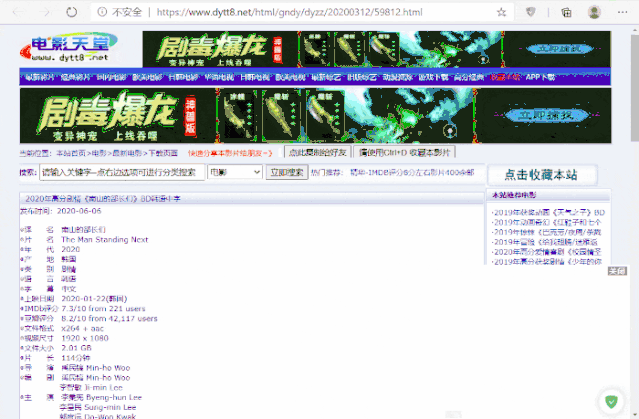Screen dimensions: 639x419
Task: Open the user profile avatar icon
Action: click(x=594, y=12)
